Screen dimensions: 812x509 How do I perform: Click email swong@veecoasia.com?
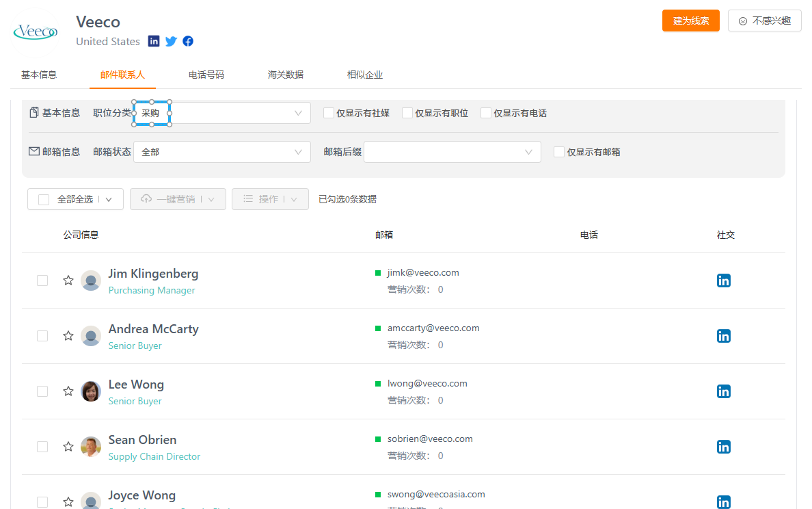[x=436, y=495]
